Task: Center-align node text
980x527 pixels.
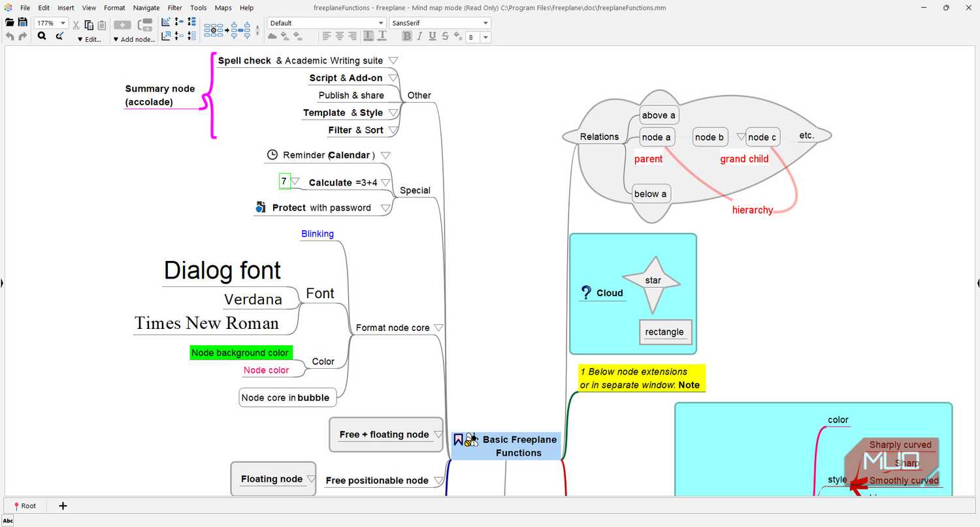Action: click(340, 36)
